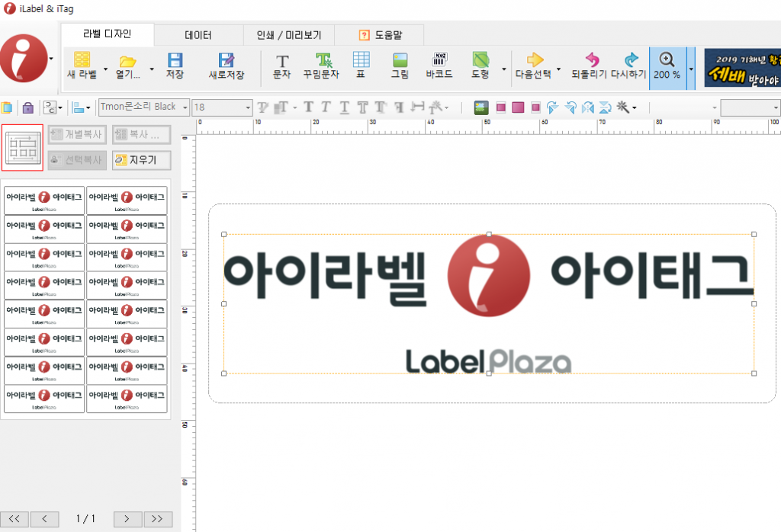Open the 인쇄 / 미리보기 tab

coord(289,35)
